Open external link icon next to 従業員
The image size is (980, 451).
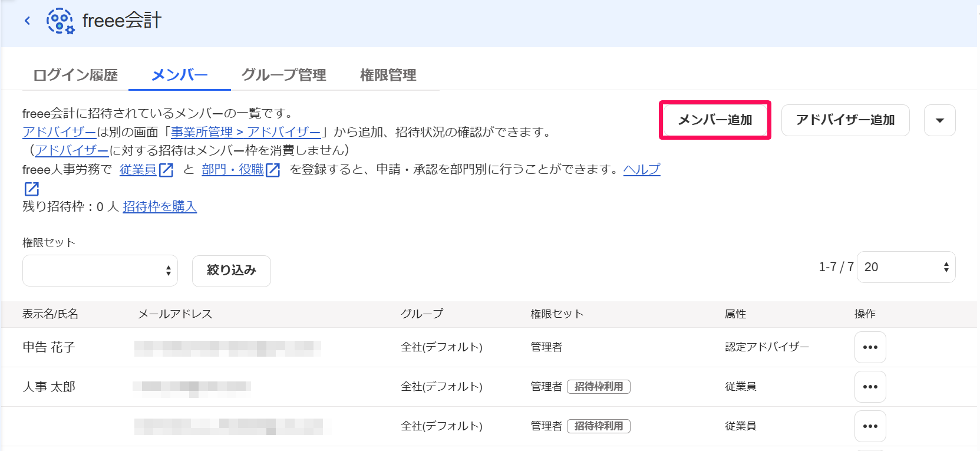166,170
